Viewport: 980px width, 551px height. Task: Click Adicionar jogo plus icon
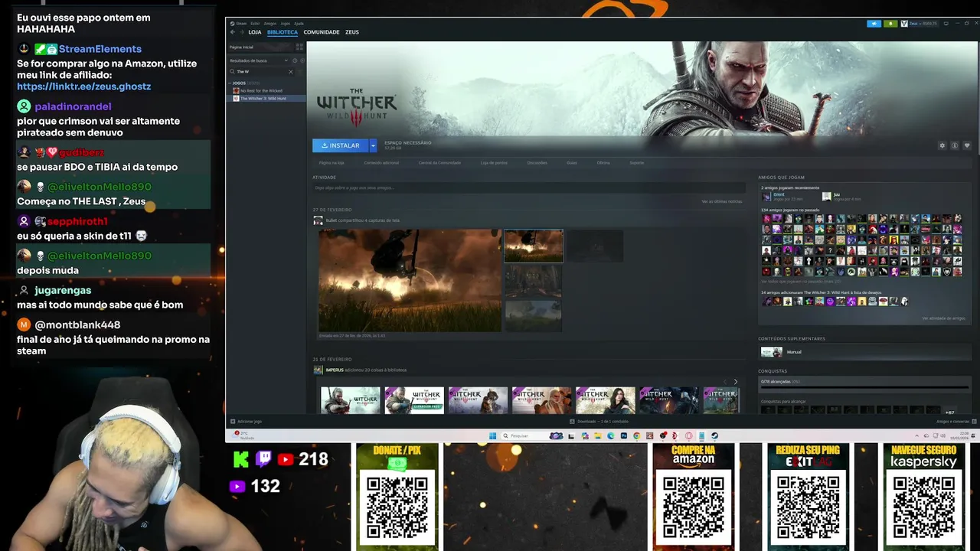[x=233, y=421]
